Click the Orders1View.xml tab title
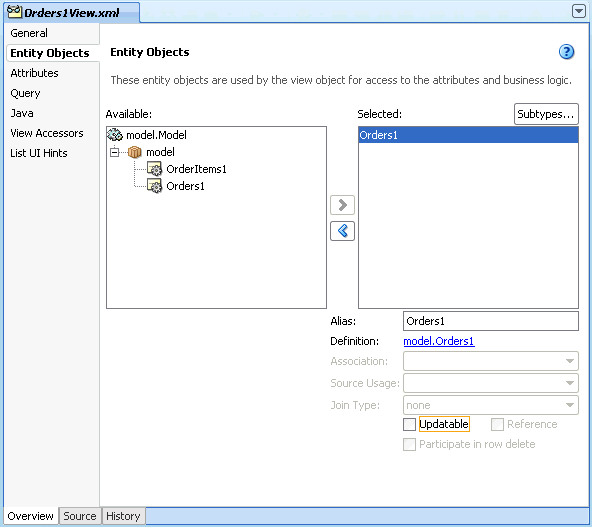The width and height of the screenshot is (592, 527). (x=72, y=13)
